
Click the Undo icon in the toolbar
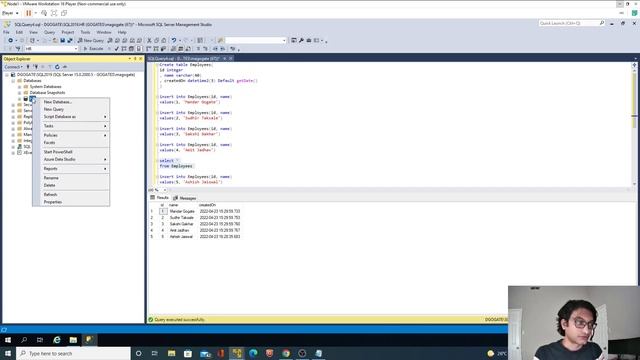click(174, 40)
